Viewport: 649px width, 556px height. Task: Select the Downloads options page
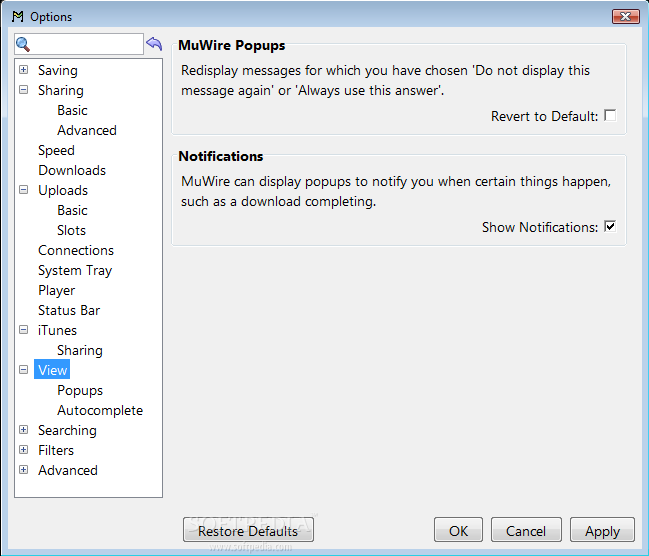click(72, 170)
